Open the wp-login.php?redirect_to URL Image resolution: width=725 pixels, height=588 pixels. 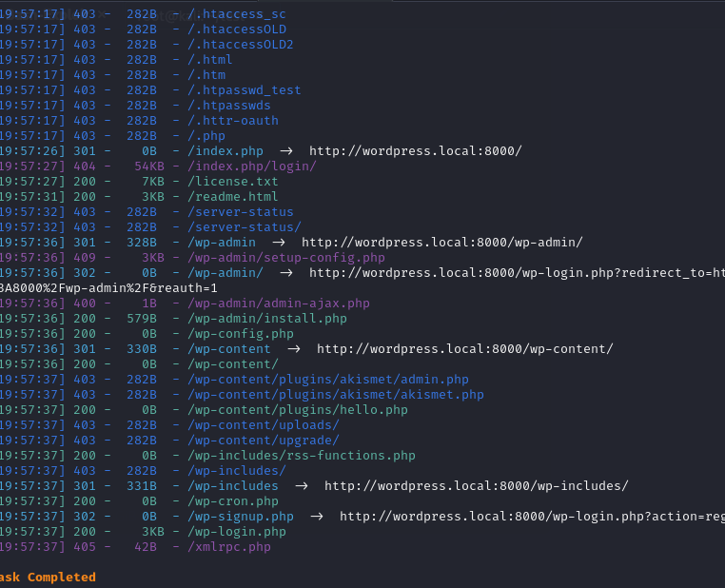point(517,273)
